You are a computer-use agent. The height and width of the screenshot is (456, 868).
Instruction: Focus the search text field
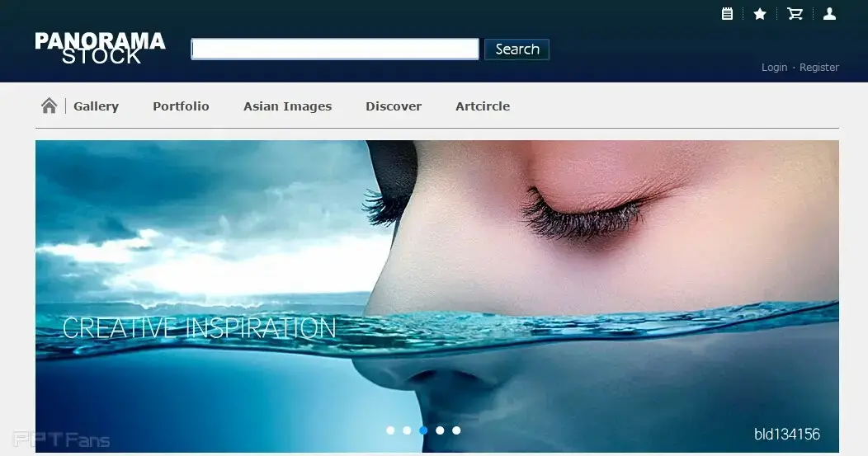click(335, 49)
